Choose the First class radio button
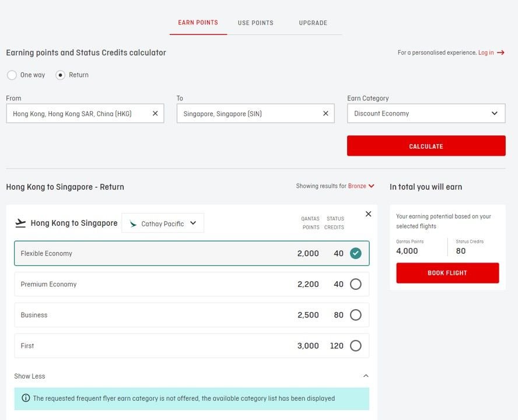The image size is (518, 420). click(x=356, y=345)
